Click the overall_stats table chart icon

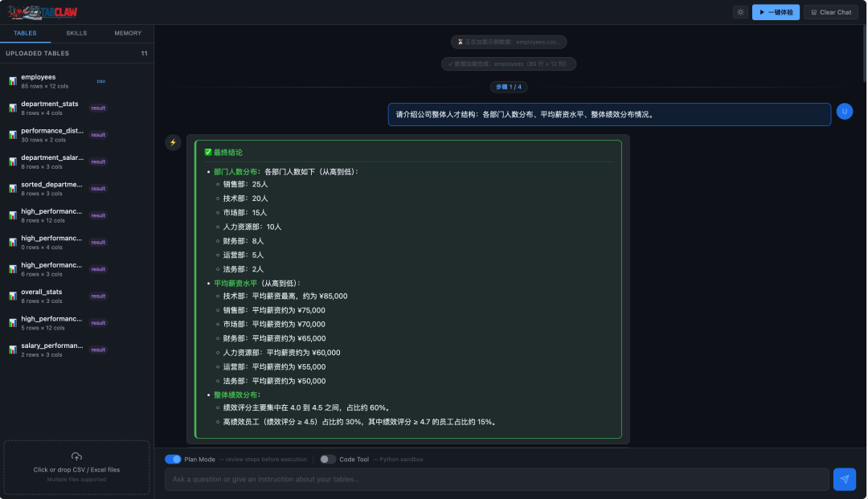point(13,296)
